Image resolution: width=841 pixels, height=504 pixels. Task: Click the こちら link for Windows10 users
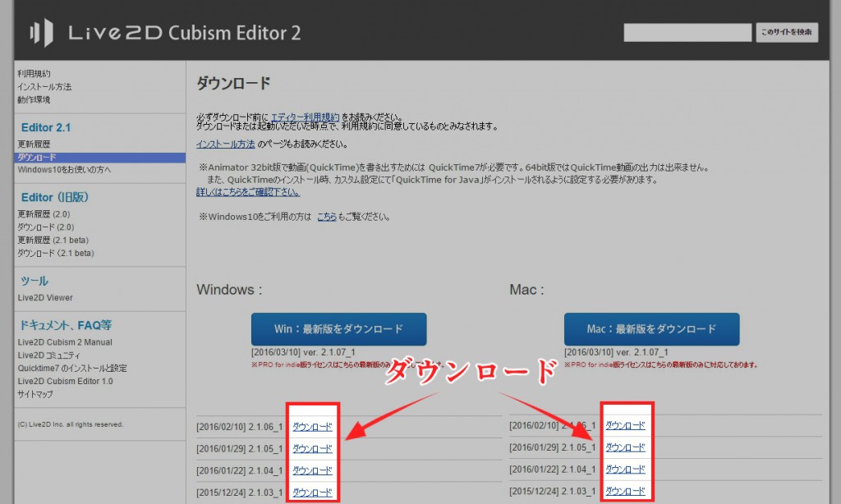point(327,217)
